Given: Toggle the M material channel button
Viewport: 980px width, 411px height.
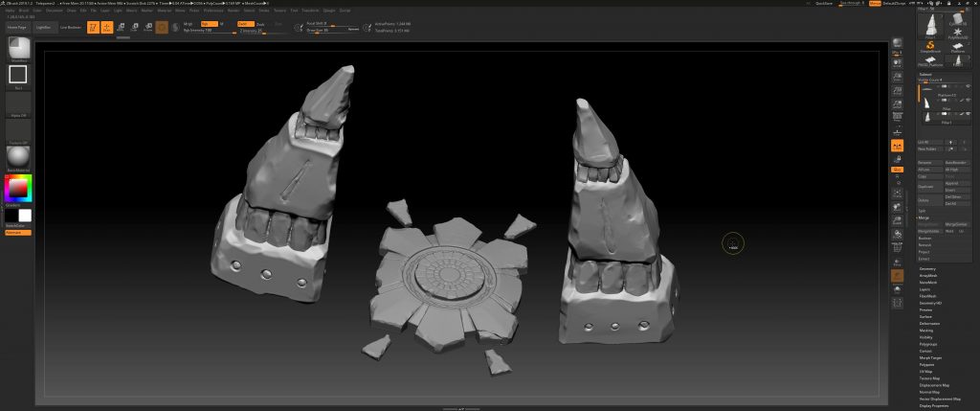Looking at the screenshot, I should tap(222, 24).
